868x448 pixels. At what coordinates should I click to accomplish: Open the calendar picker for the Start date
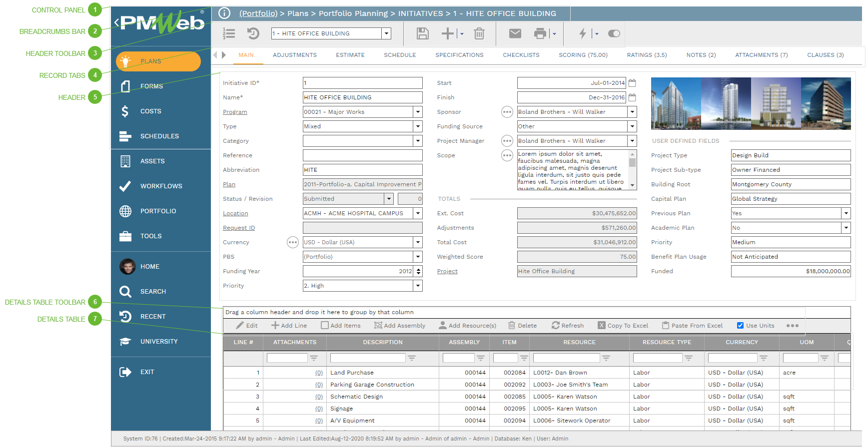[632, 83]
